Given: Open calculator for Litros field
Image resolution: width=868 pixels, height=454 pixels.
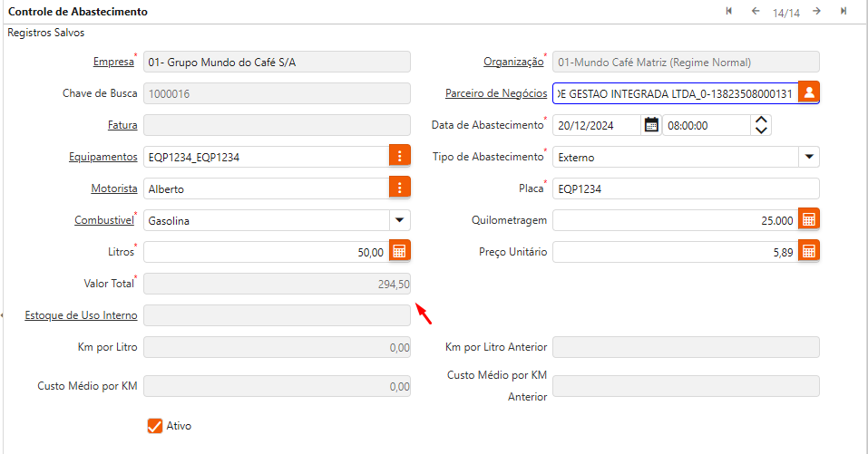Looking at the screenshot, I should [400, 250].
